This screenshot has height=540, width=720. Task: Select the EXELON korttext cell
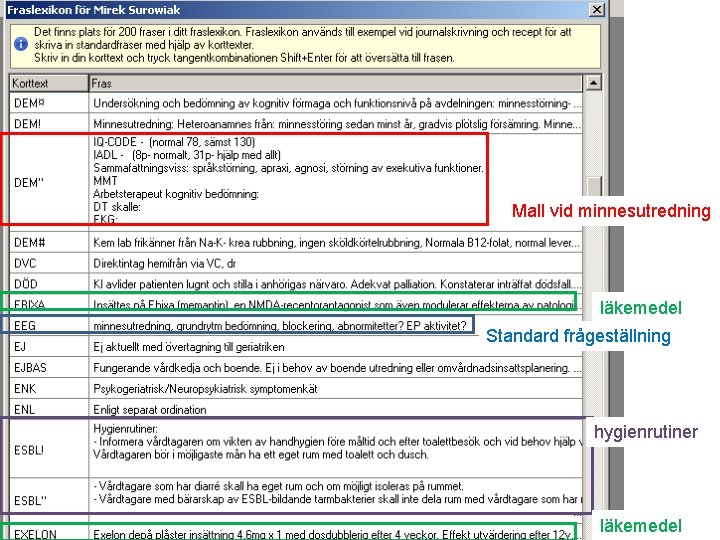click(49, 533)
